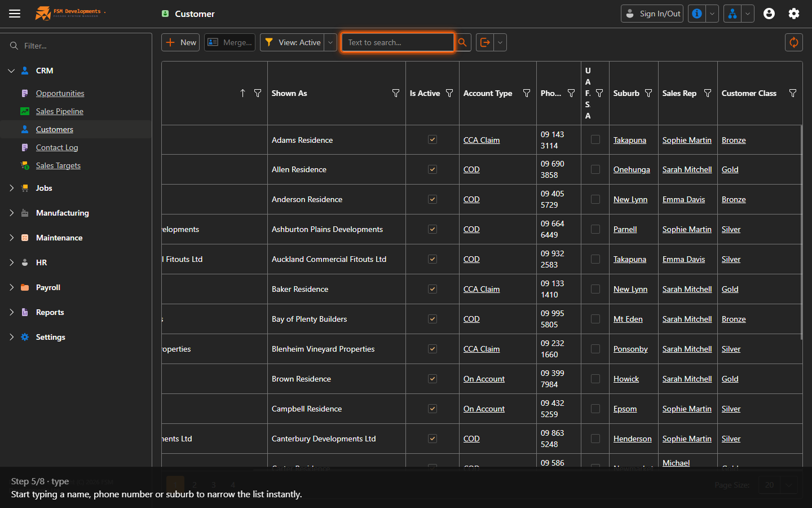Filter the Shown As column
Image resolution: width=812 pixels, height=508 pixels.
[396, 93]
